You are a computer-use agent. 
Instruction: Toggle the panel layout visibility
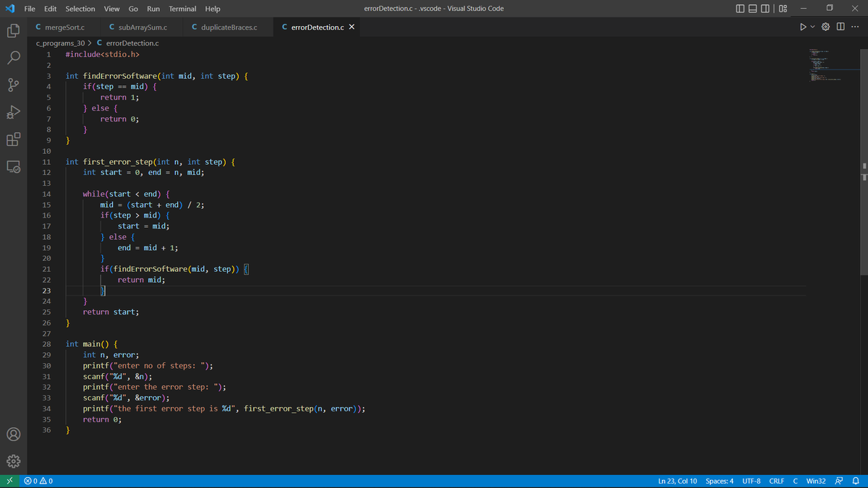pyautogui.click(x=752, y=8)
